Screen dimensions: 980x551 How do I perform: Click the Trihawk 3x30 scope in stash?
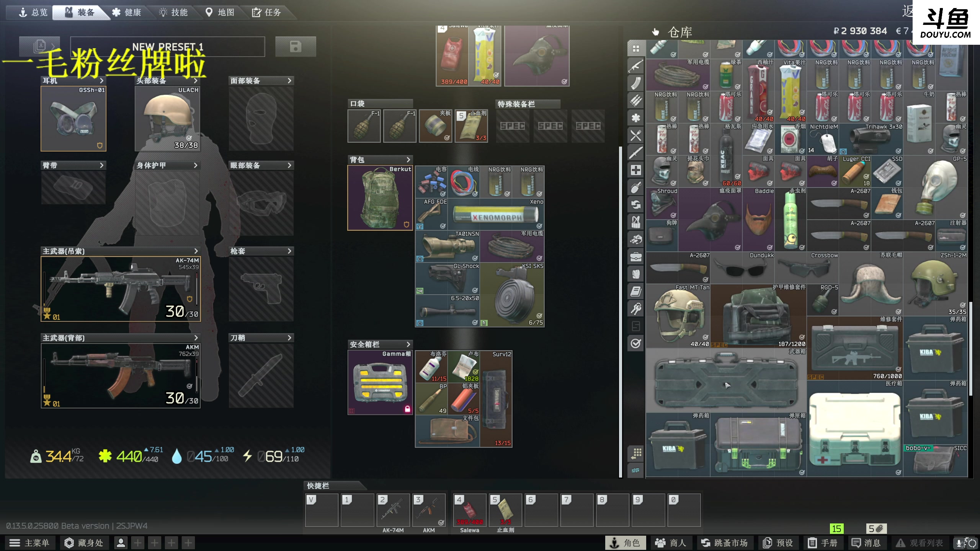(871, 139)
